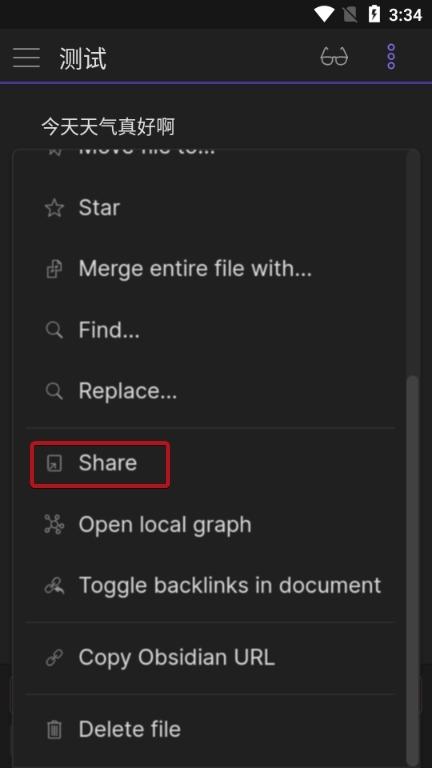Switch to reading view glasses icon
This screenshot has height=768, width=432.
point(334,57)
